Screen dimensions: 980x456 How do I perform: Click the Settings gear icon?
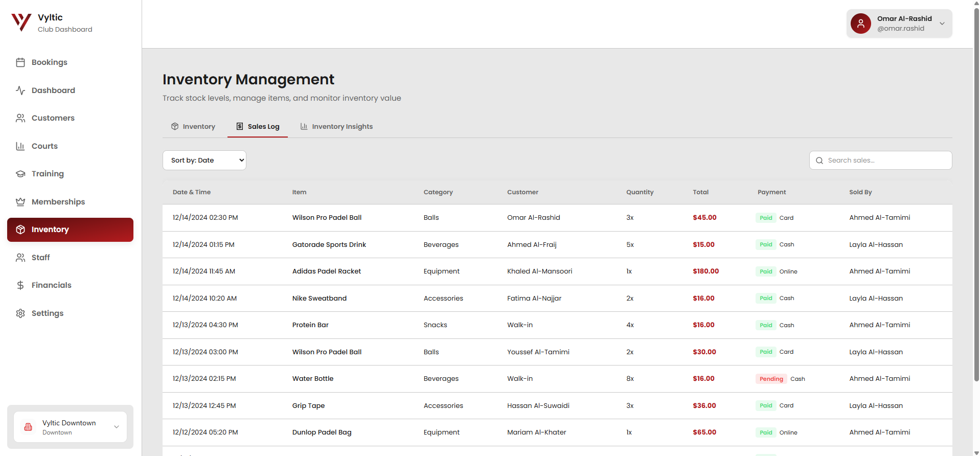tap(20, 313)
